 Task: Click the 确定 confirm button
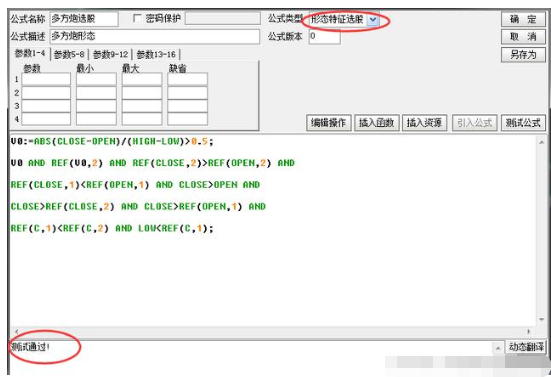523,19
